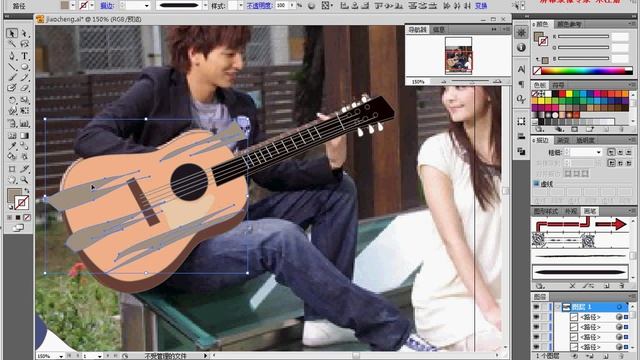
Task: Expand the 样式 style dropdown
Action: click(x=241, y=6)
